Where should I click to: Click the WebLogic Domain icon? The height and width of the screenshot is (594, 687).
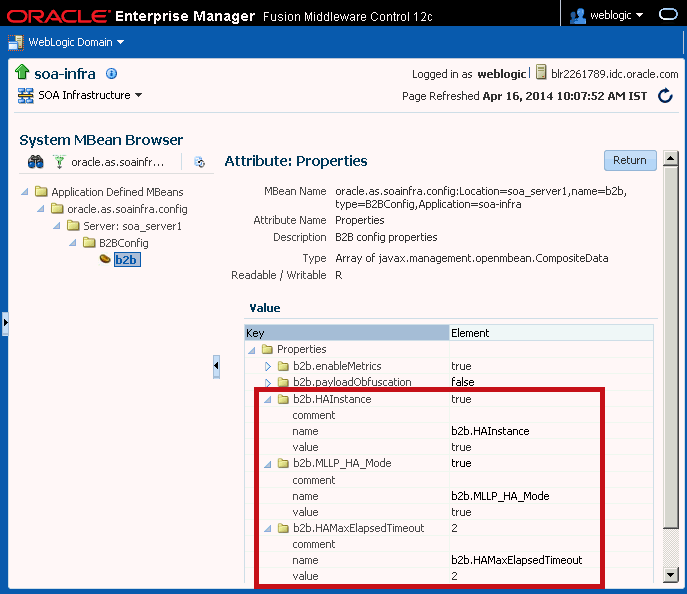16,42
